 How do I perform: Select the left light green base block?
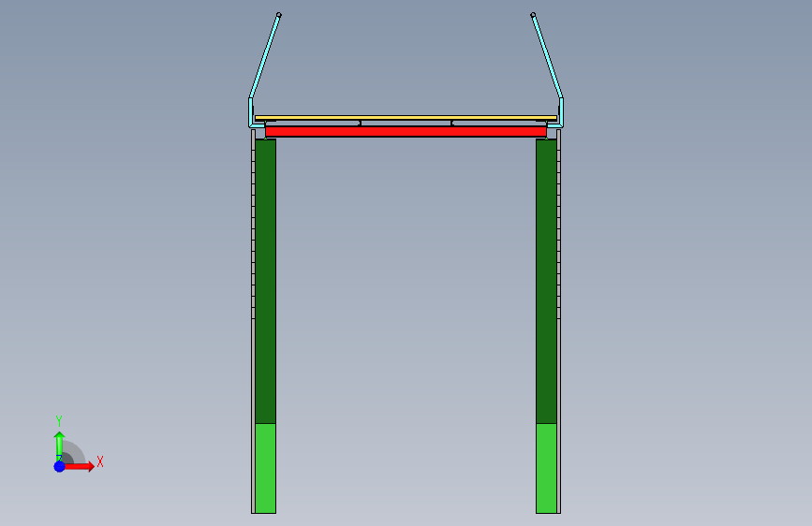(x=266, y=469)
